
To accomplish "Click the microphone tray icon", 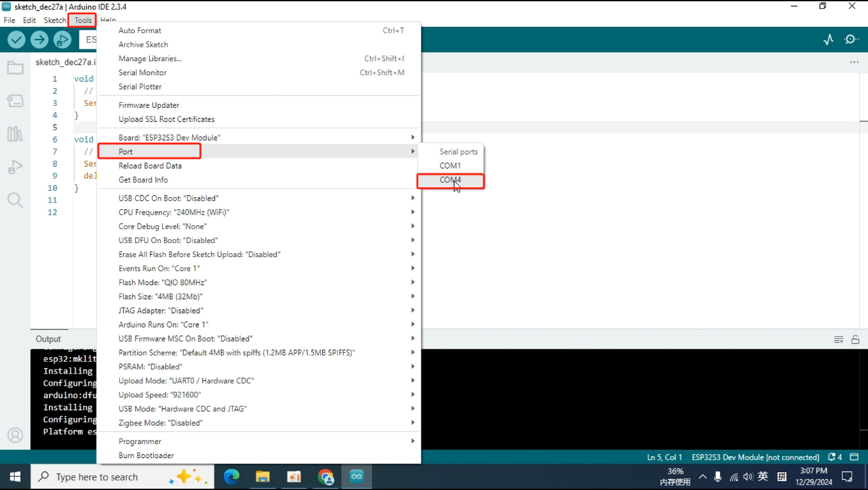I will (x=718, y=477).
